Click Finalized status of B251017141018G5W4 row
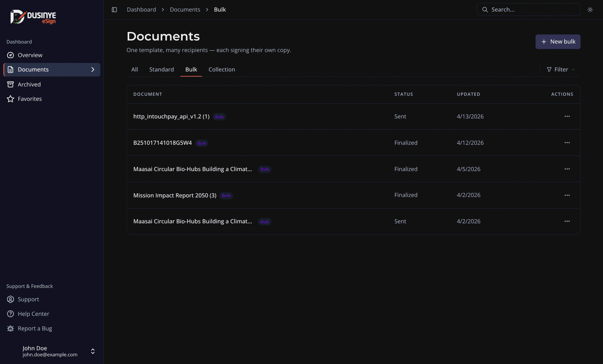Viewport: 603px width, 364px height. (406, 143)
